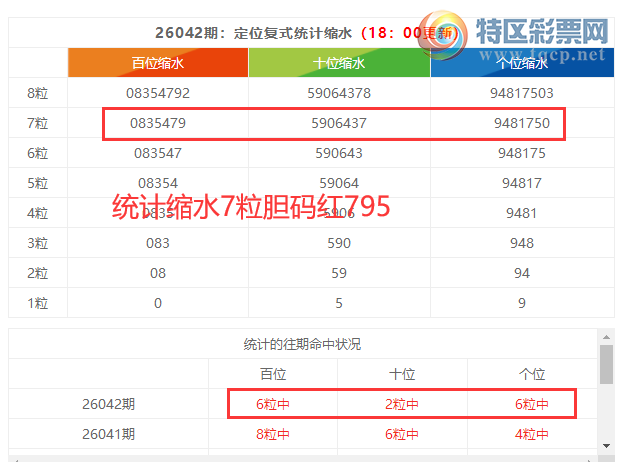This screenshot has height=462, width=618.
Task: Click the 5粒 row label
Action: pos(38,183)
